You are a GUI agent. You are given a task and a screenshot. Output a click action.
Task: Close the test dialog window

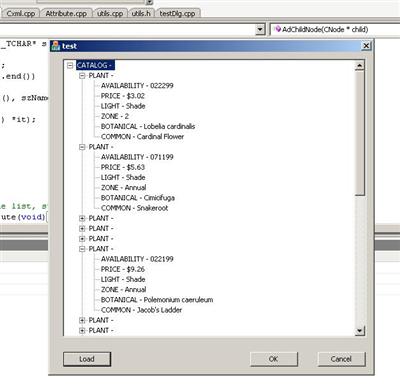point(366,46)
